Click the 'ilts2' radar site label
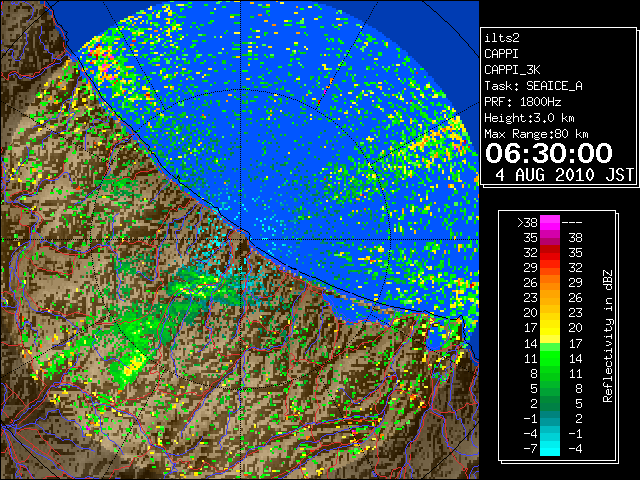 pyautogui.click(x=502, y=38)
